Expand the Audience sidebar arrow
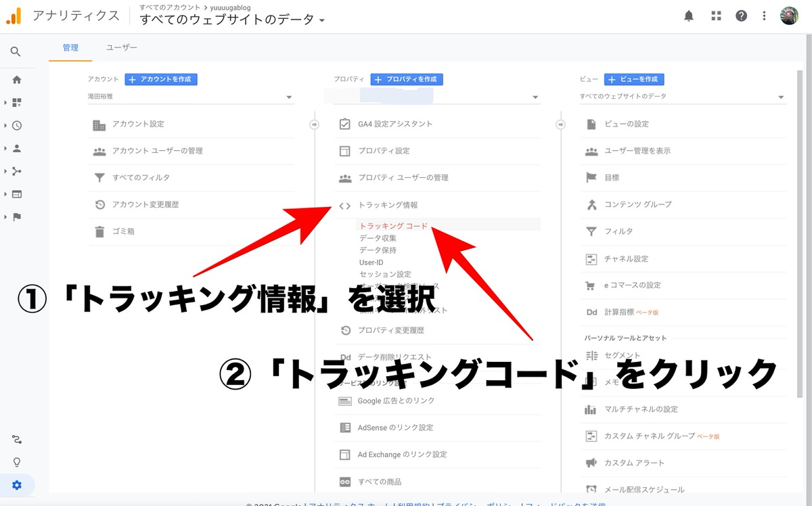This screenshot has width=812, height=506. click(5, 148)
